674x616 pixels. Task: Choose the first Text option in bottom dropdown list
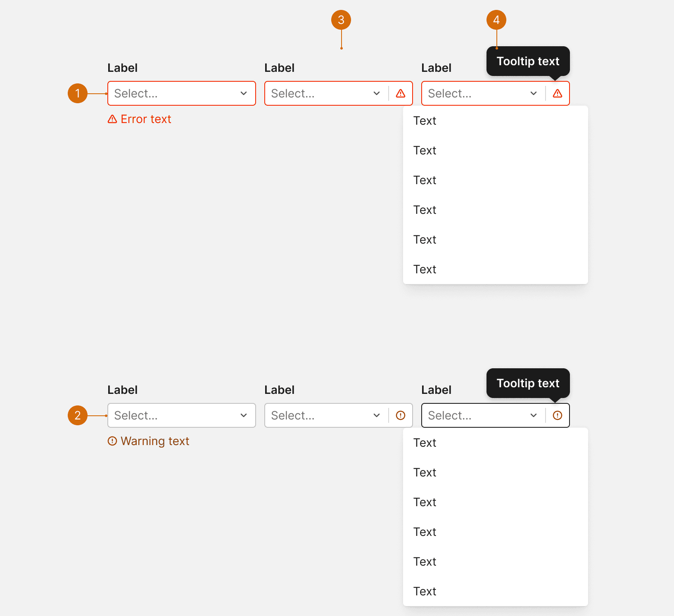click(x=496, y=443)
